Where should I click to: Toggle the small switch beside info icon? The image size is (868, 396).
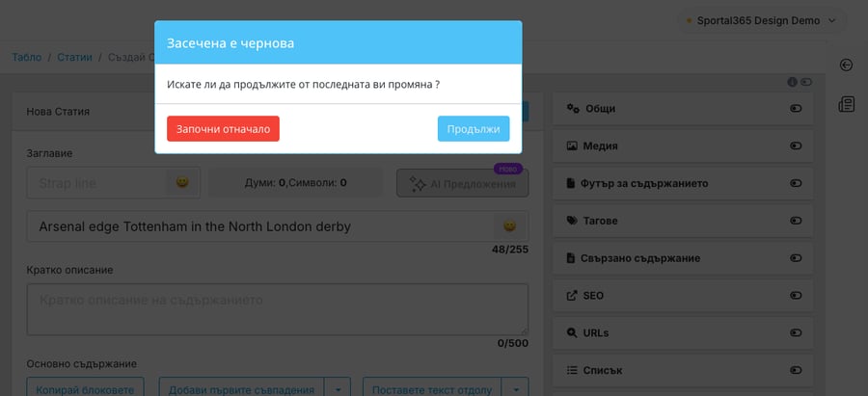[x=806, y=82]
